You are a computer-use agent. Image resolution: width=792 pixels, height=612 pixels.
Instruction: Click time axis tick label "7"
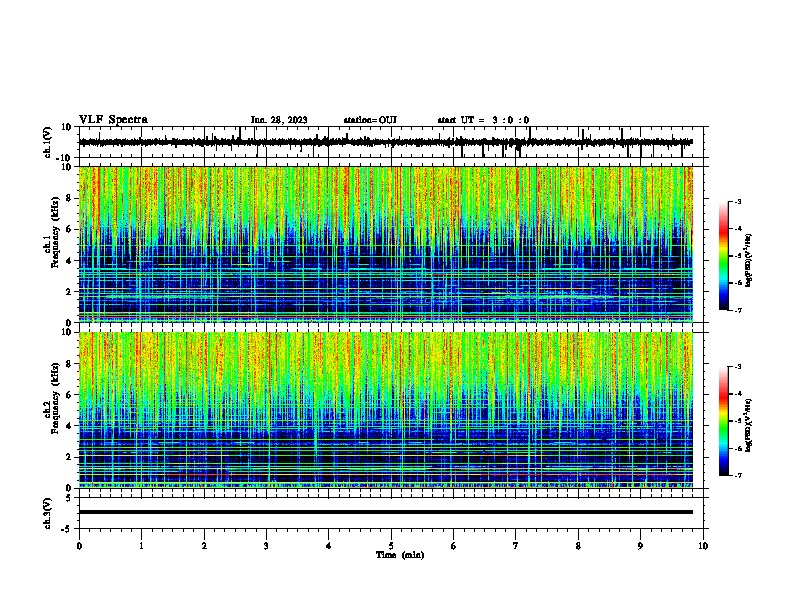(516, 546)
